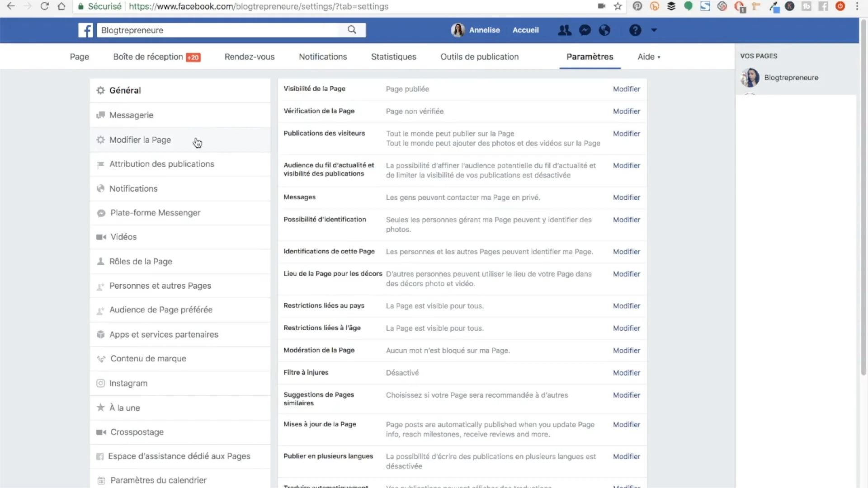Screen dimensions: 868x488
Task: Open Espace d'assistance dédié aux Pages
Action: pyautogui.click(x=180, y=456)
